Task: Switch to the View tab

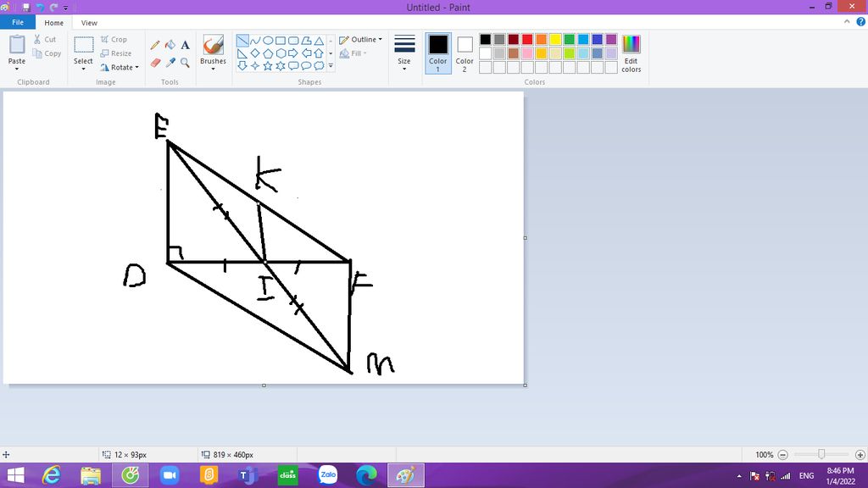Action: [x=89, y=23]
